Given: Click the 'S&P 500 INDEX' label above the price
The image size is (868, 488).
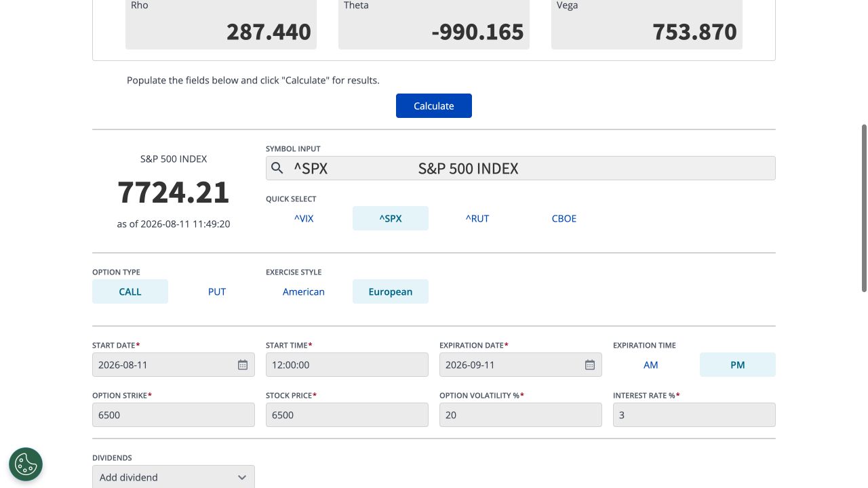Looking at the screenshot, I should tap(174, 159).
